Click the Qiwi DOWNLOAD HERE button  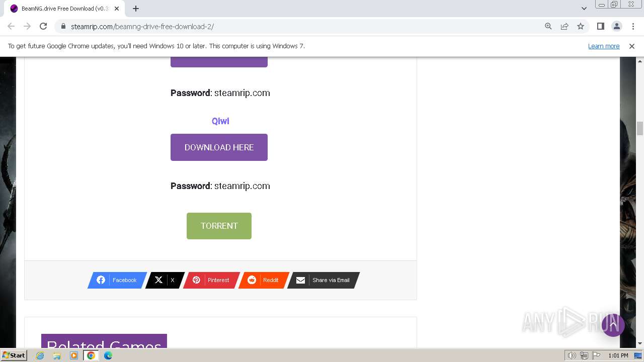[219, 147]
